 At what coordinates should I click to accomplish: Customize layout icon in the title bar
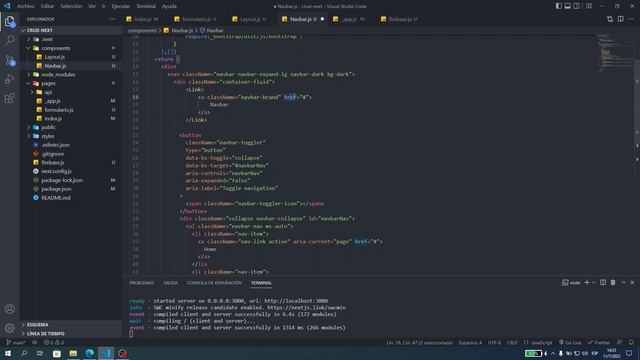point(589,6)
